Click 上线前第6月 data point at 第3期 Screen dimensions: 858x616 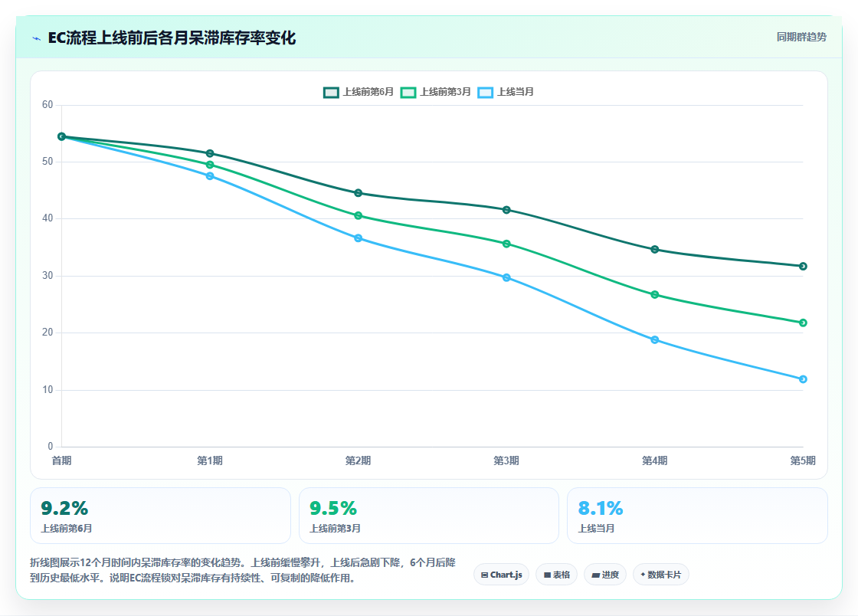(506, 210)
